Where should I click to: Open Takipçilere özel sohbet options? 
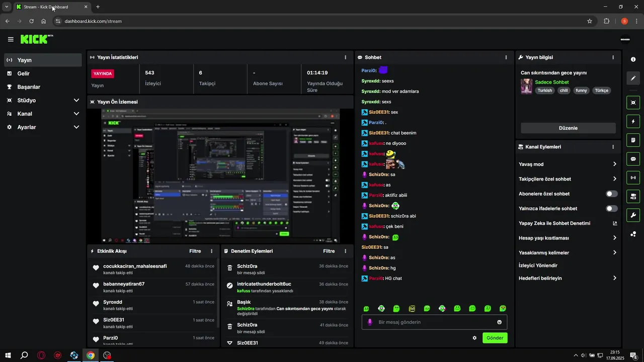coord(568,179)
